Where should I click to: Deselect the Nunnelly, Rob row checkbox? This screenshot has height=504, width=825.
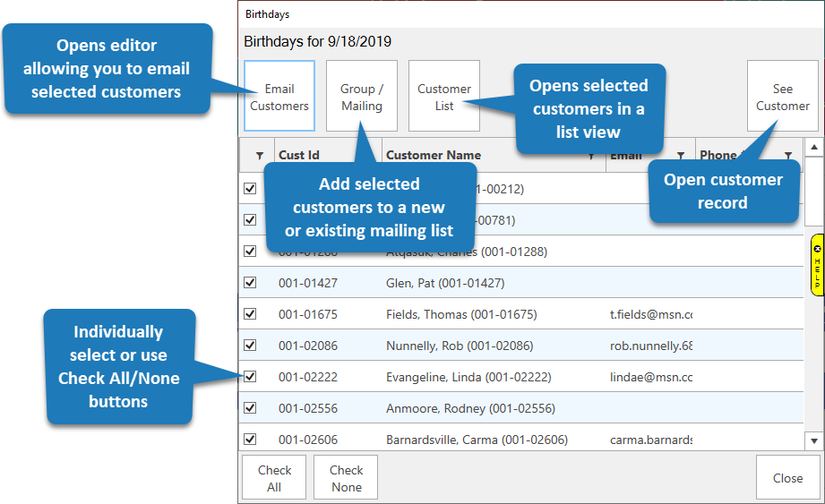click(250, 346)
